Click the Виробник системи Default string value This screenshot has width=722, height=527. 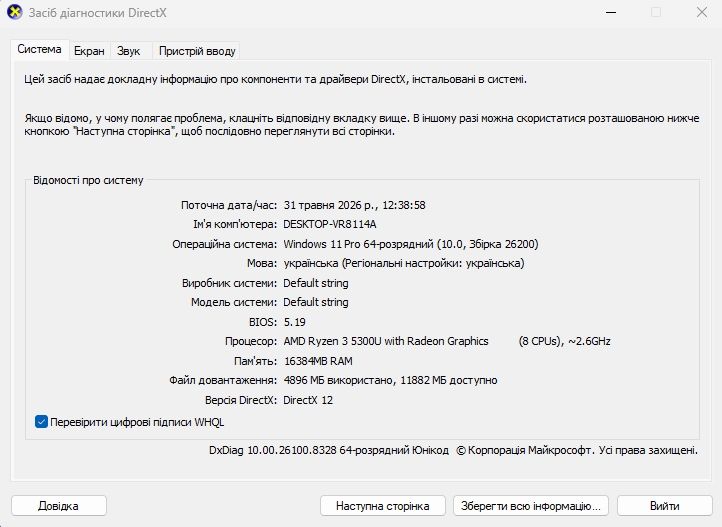(316, 283)
